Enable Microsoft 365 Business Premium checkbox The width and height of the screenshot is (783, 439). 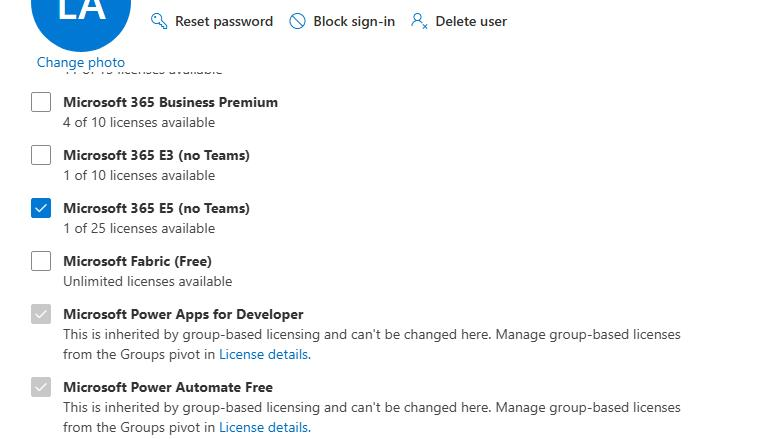coord(41,102)
